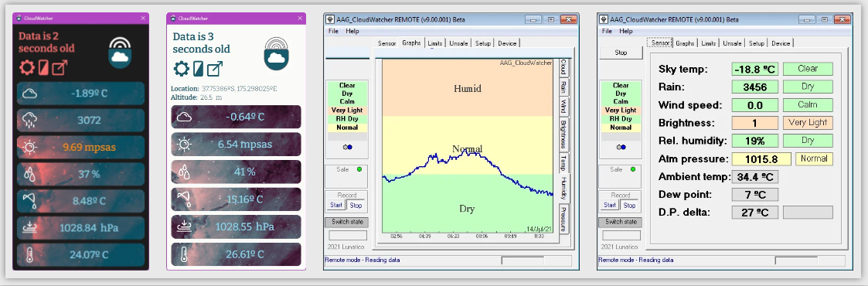Switch to Setup tab in sensor readings window
This screenshot has height=286, width=868.
[x=756, y=43]
